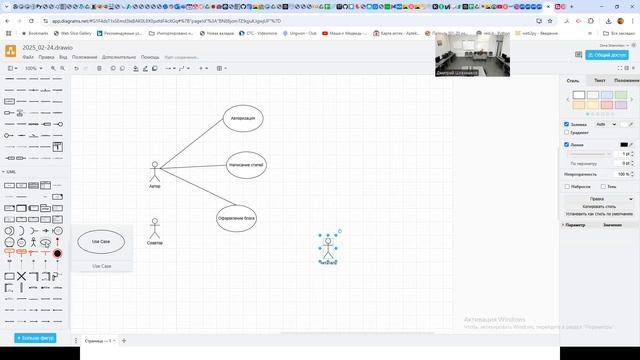Open the Файл menu

(x=28, y=57)
